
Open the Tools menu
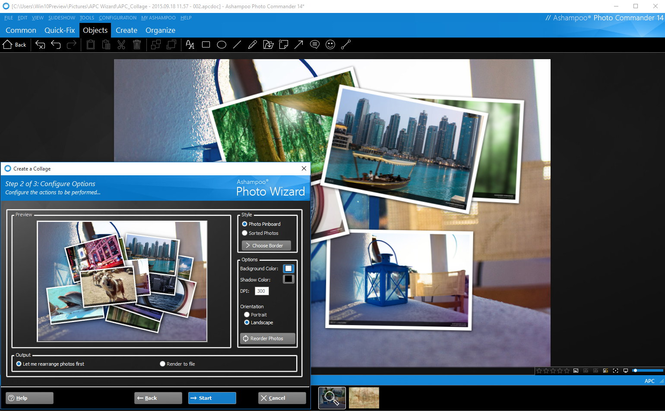[x=87, y=18]
